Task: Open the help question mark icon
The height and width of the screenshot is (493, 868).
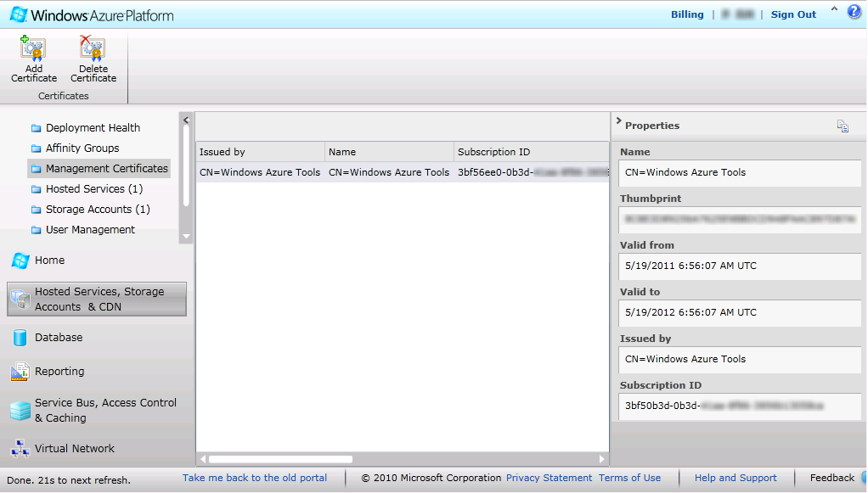Action: click(x=854, y=12)
